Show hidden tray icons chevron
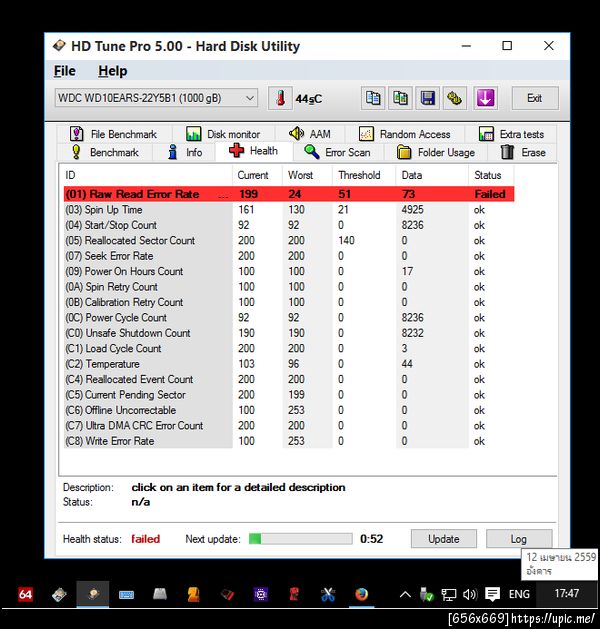600x629 pixels. click(x=405, y=595)
